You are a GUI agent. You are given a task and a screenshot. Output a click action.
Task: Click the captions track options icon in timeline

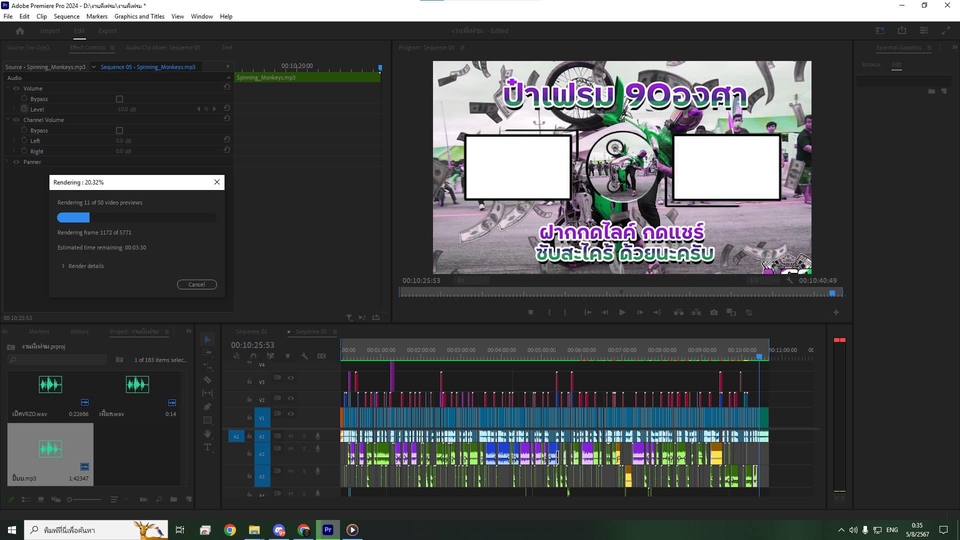tap(321, 356)
